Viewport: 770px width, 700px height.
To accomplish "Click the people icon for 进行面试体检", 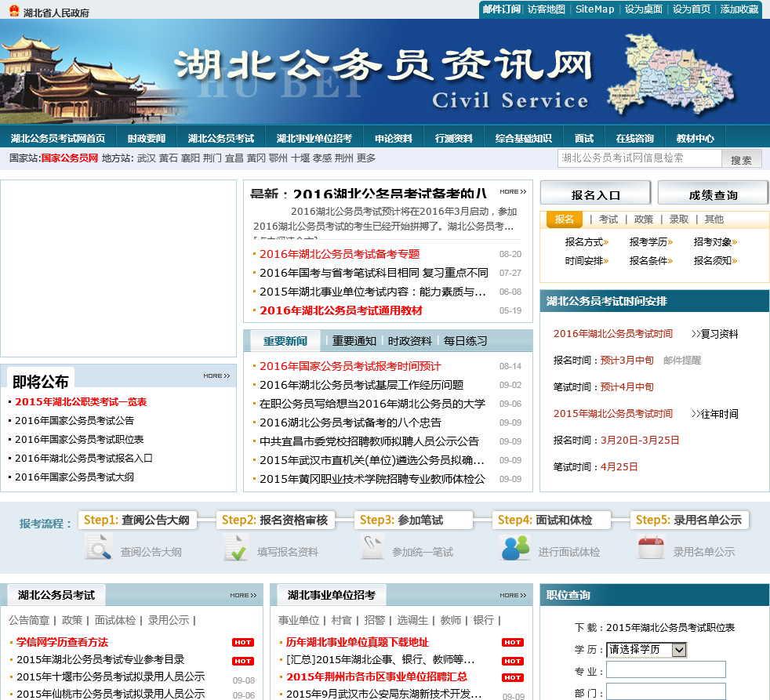I will (x=515, y=547).
